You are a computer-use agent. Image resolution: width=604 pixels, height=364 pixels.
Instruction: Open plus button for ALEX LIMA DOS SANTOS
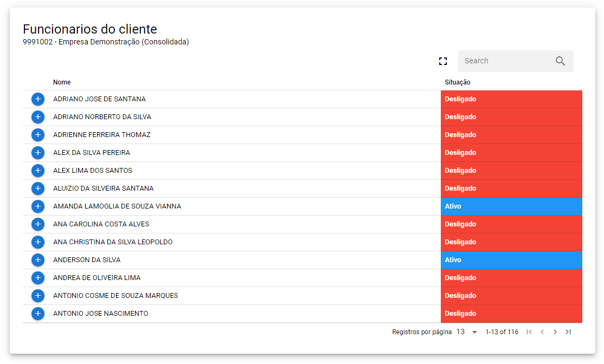click(x=38, y=171)
